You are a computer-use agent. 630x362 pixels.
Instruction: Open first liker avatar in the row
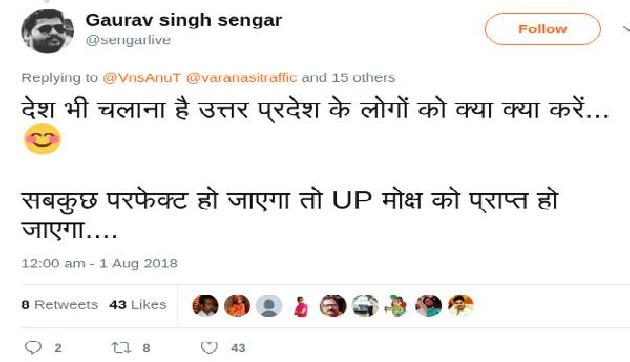click(x=205, y=305)
